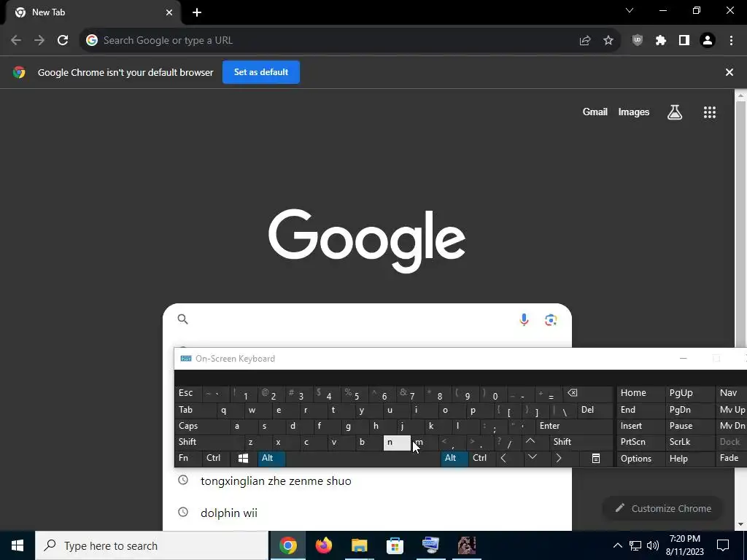Dismiss the default browser notification bar

[729, 72]
